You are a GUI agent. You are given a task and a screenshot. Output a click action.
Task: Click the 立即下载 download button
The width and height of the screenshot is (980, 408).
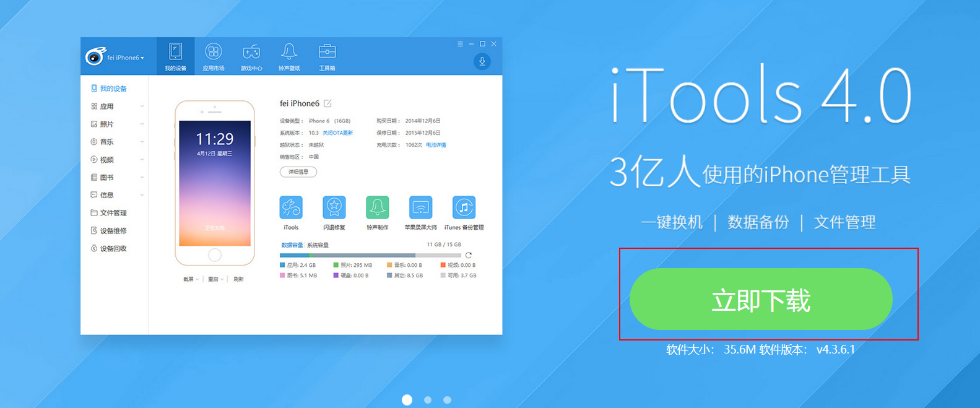coord(761,300)
